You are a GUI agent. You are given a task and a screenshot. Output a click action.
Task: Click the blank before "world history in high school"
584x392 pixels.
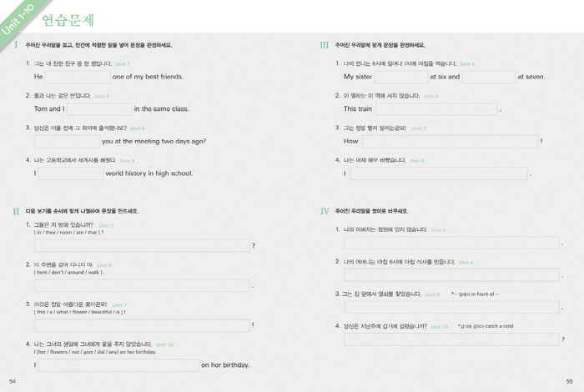pyautogui.click(x=71, y=173)
